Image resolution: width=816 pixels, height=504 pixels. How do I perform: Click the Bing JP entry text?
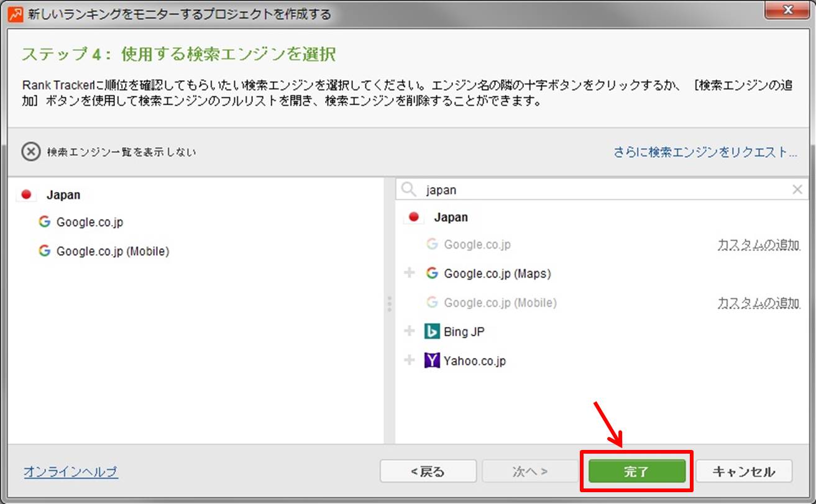tap(464, 331)
